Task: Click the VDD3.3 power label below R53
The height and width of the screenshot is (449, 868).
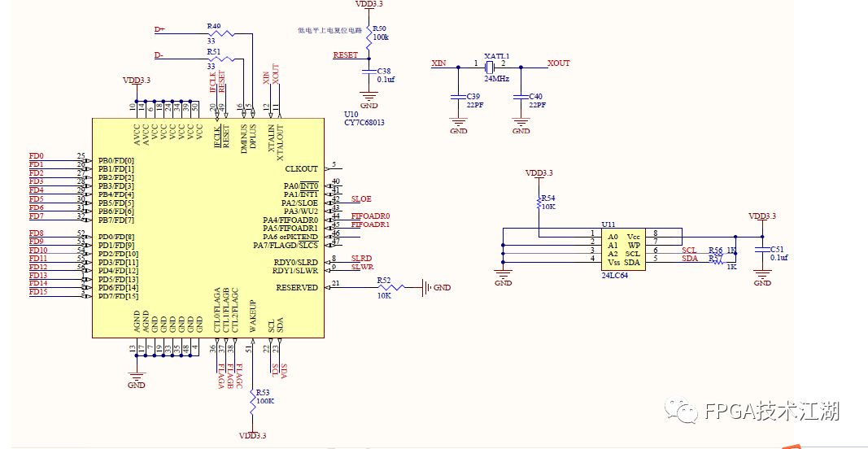Action: click(252, 435)
